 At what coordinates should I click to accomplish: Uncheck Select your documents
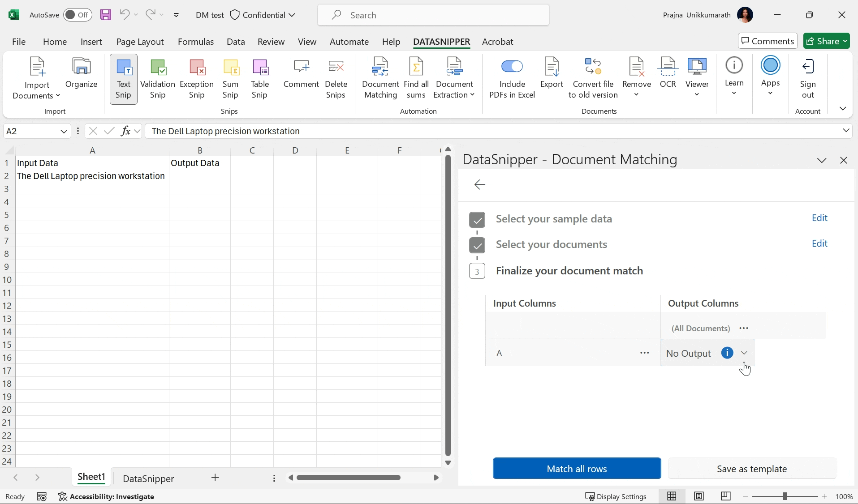(x=477, y=245)
